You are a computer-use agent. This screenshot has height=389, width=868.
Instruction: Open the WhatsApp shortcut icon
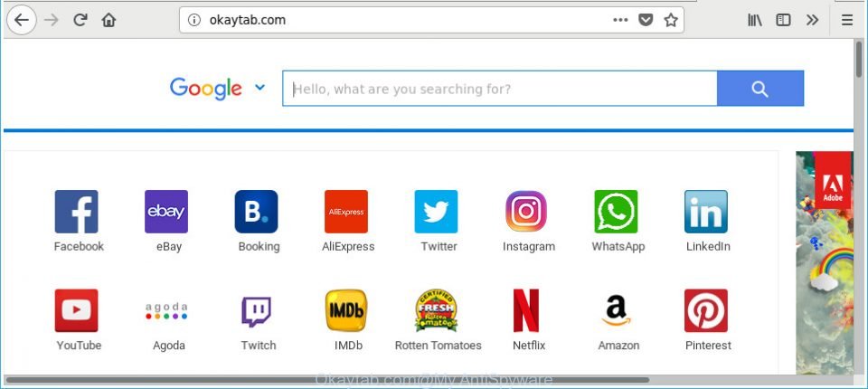click(x=616, y=211)
